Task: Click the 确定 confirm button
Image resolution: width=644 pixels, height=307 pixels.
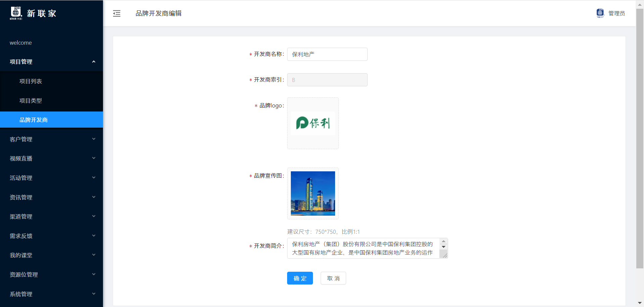Action: pos(300,278)
